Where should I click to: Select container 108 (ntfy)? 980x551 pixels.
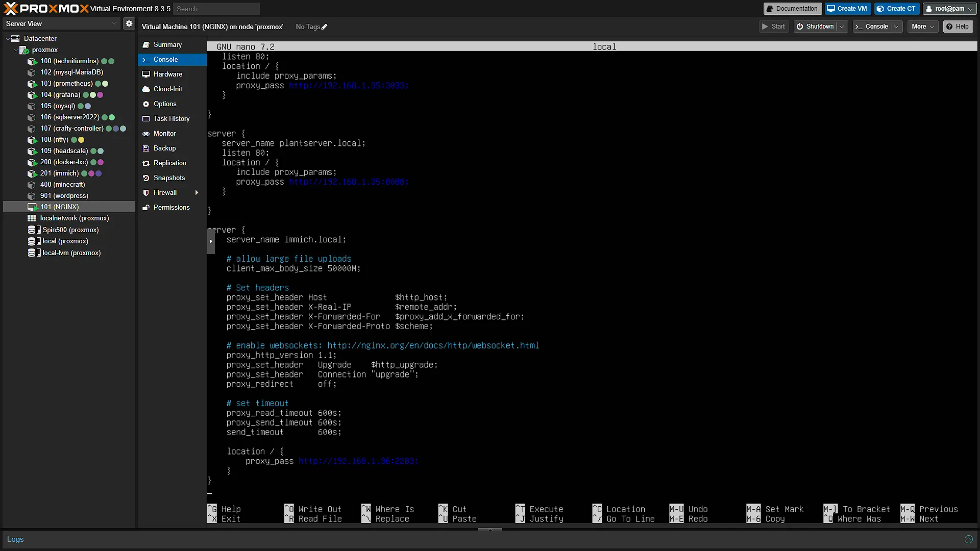click(x=54, y=140)
